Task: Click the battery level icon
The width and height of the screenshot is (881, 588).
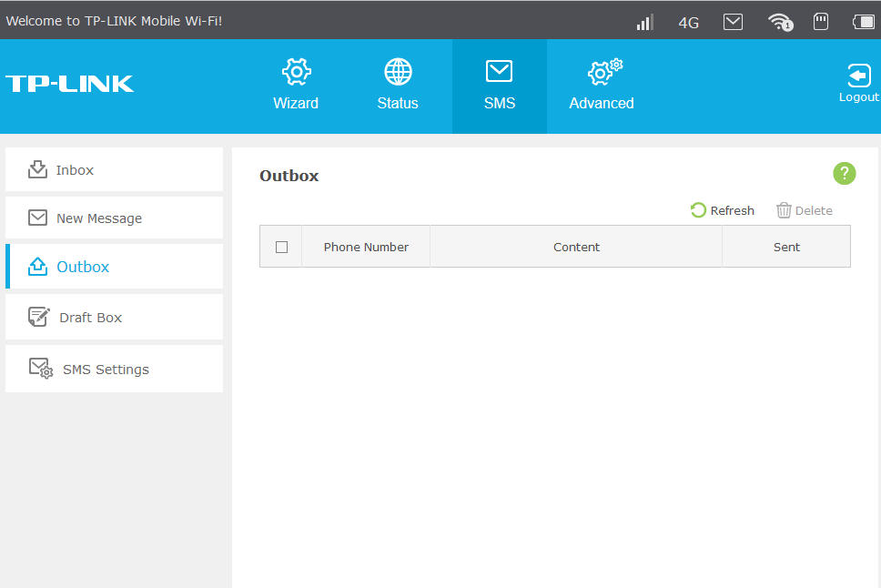Action: 864,22
